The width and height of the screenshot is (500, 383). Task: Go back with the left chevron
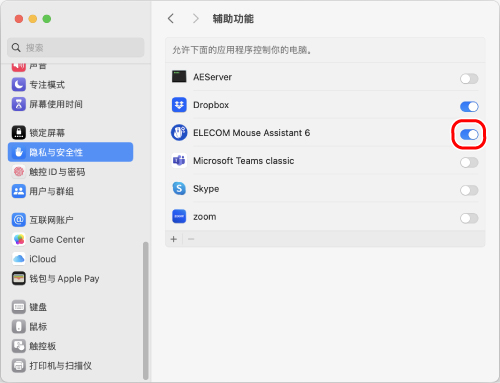tap(171, 19)
